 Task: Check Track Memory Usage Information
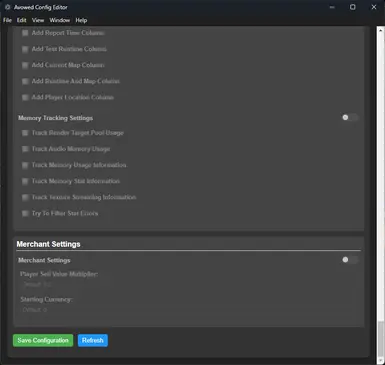click(25, 165)
